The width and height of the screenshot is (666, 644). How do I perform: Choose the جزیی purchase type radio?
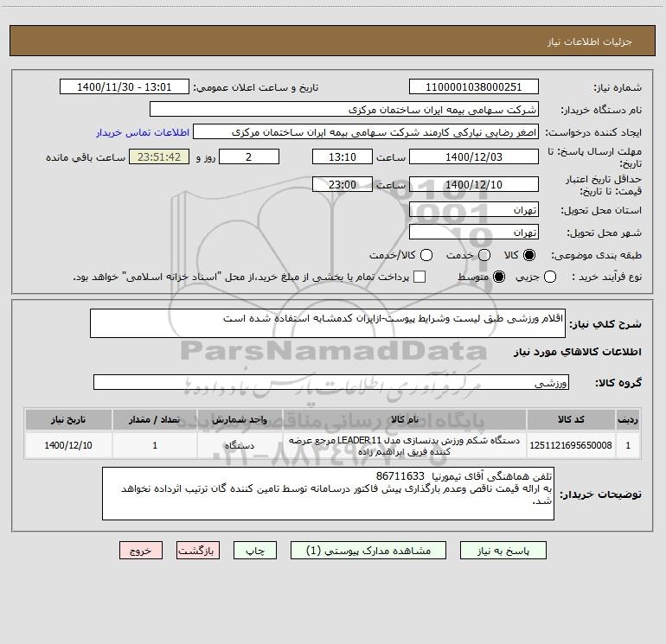click(x=549, y=277)
